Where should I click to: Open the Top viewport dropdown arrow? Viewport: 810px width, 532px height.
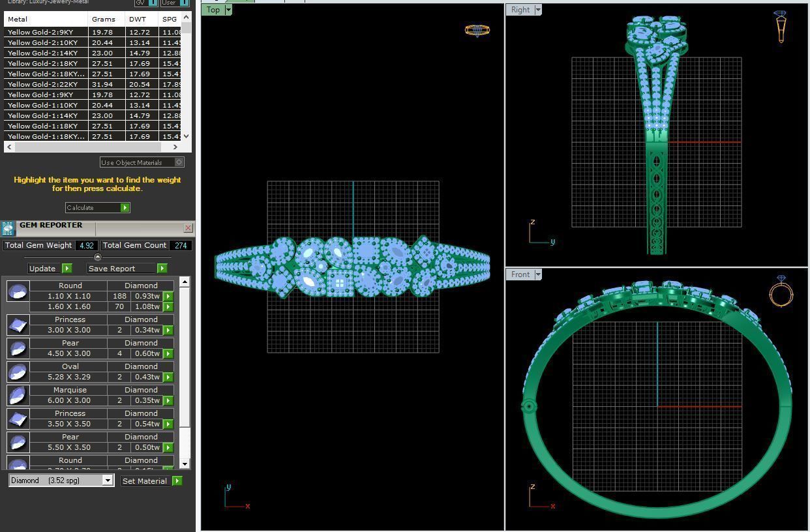point(228,10)
